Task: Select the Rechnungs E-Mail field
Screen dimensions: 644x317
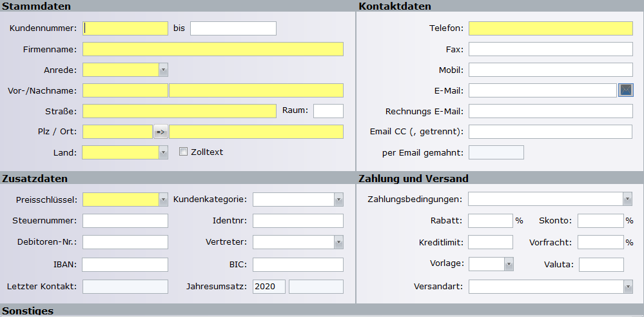Action: 551,111
